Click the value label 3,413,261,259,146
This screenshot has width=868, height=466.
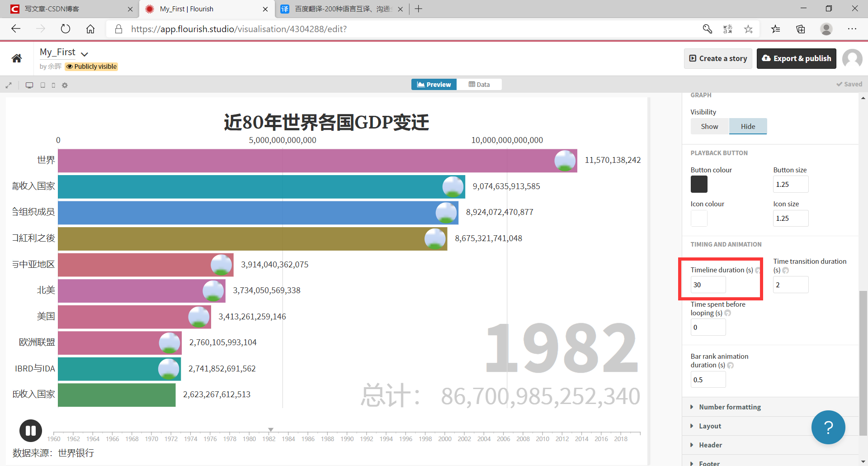[252, 317]
